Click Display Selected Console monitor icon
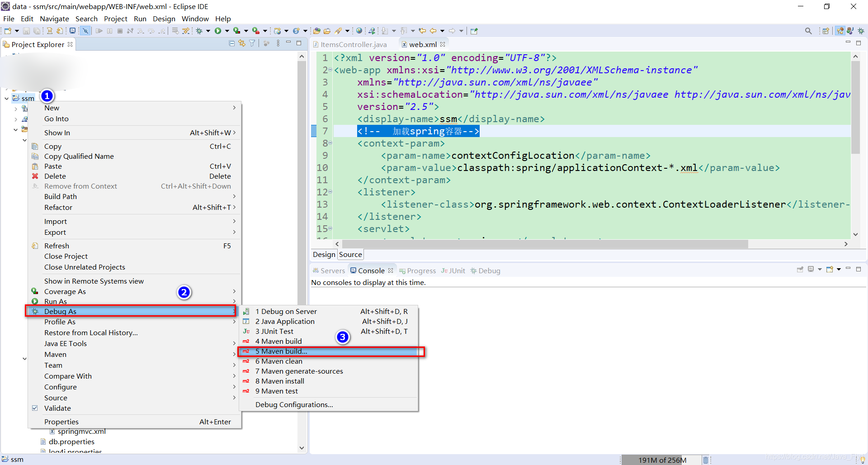Screen dimensions: 868x465 tap(811, 269)
